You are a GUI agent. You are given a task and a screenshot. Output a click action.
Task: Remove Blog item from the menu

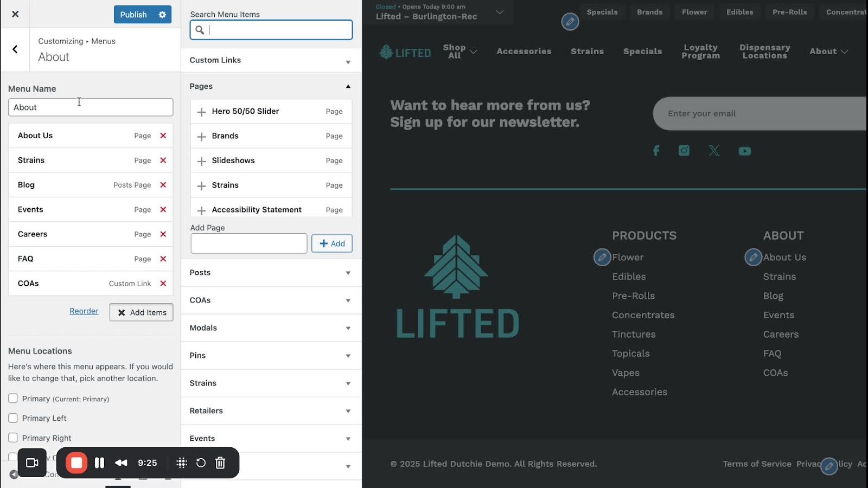tap(163, 185)
